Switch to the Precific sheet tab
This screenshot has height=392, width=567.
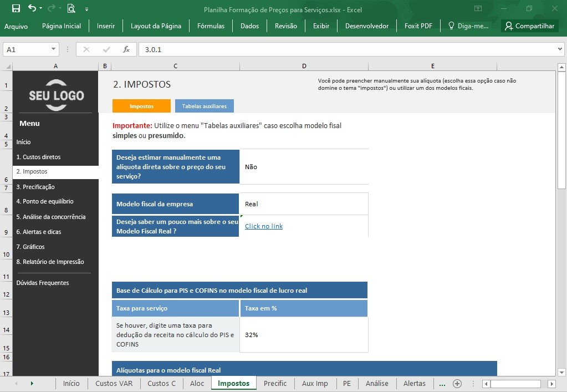(275, 383)
